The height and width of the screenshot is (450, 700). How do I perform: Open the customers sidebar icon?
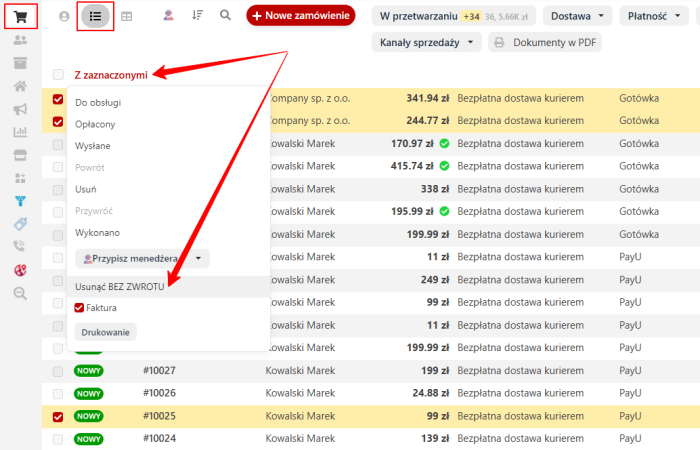[20, 41]
